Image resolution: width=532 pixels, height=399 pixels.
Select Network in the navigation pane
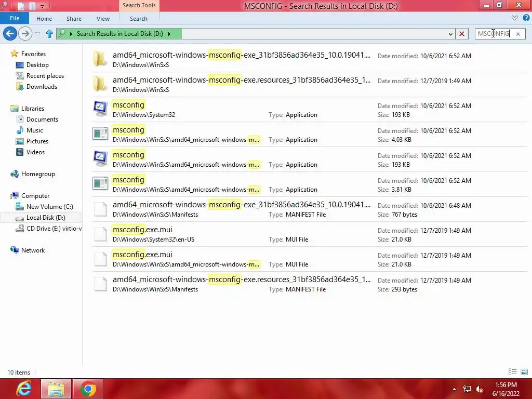click(x=28, y=250)
